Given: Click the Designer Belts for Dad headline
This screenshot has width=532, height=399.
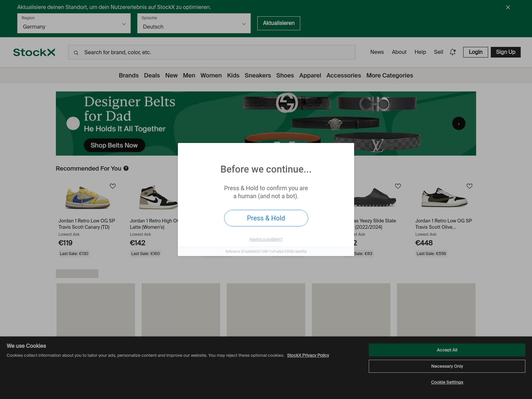Looking at the screenshot, I should coord(129,109).
